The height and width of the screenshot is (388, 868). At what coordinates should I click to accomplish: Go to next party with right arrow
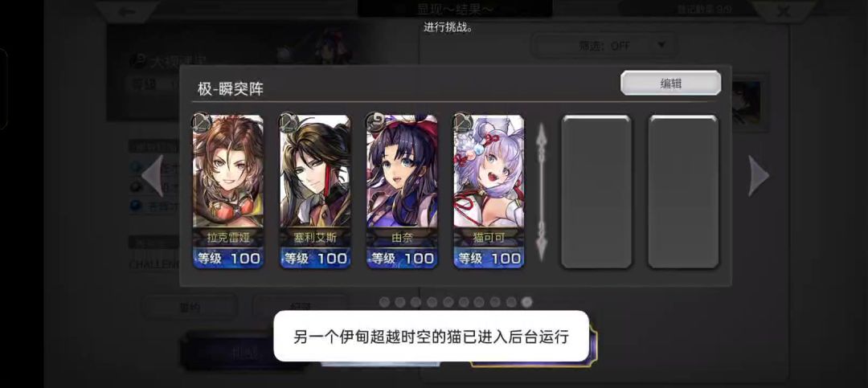(x=759, y=175)
